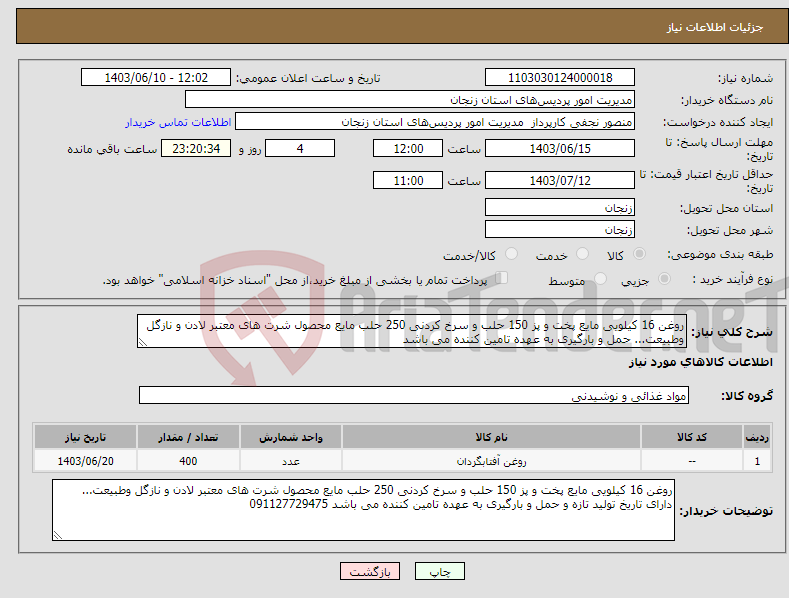
Task: Click the کد کالا column header
Action: (x=692, y=437)
